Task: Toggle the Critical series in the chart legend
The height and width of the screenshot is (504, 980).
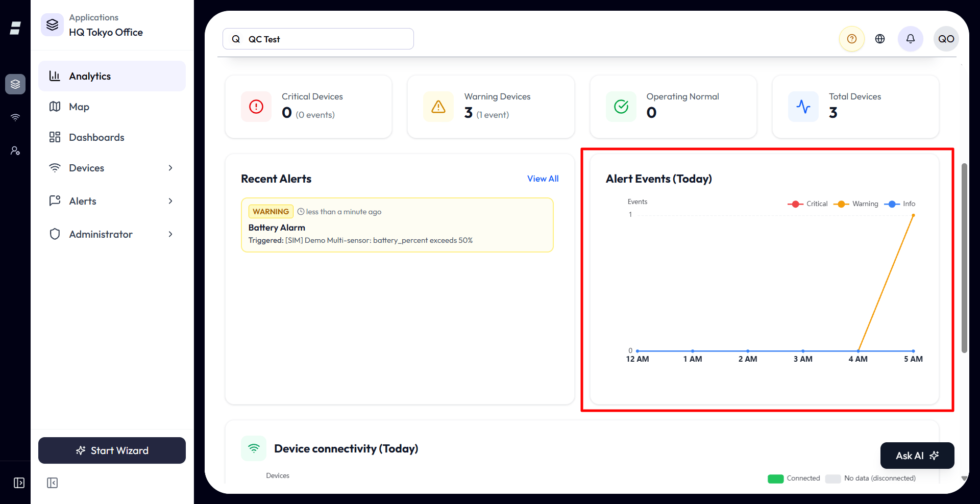Action: coord(807,204)
